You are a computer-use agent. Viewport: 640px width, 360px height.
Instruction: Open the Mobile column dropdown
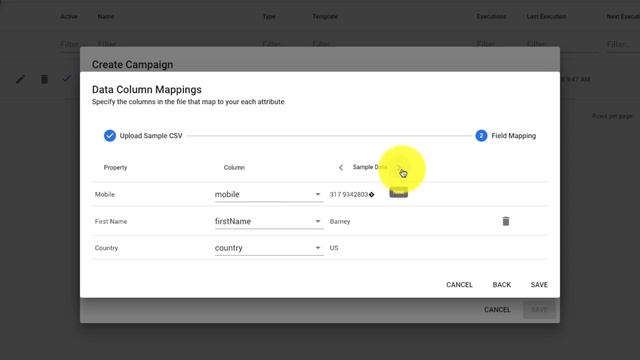coord(269,195)
